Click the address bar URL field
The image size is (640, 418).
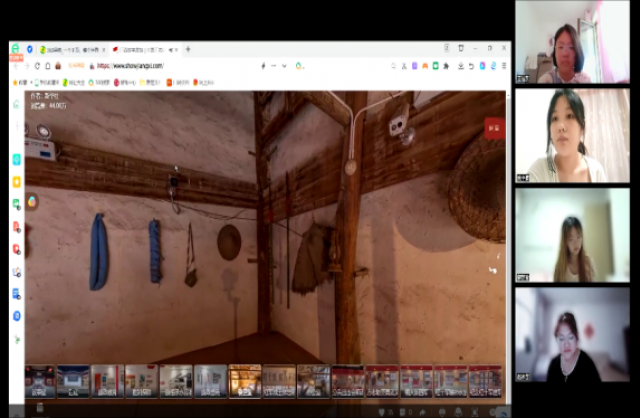pos(131,66)
